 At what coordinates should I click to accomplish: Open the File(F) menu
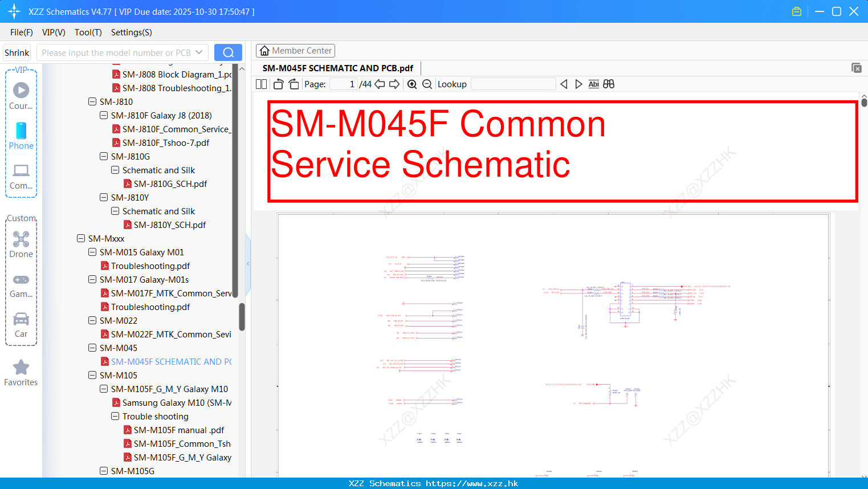point(22,32)
